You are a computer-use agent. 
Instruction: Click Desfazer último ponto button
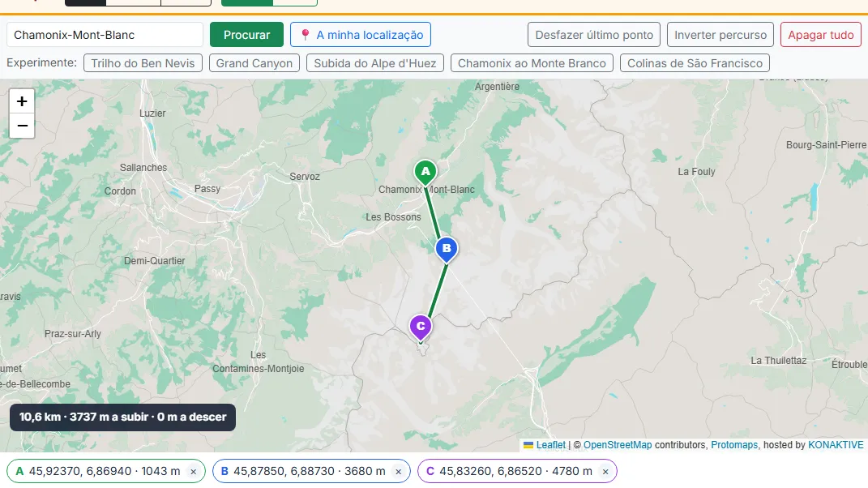click(594, 34)
